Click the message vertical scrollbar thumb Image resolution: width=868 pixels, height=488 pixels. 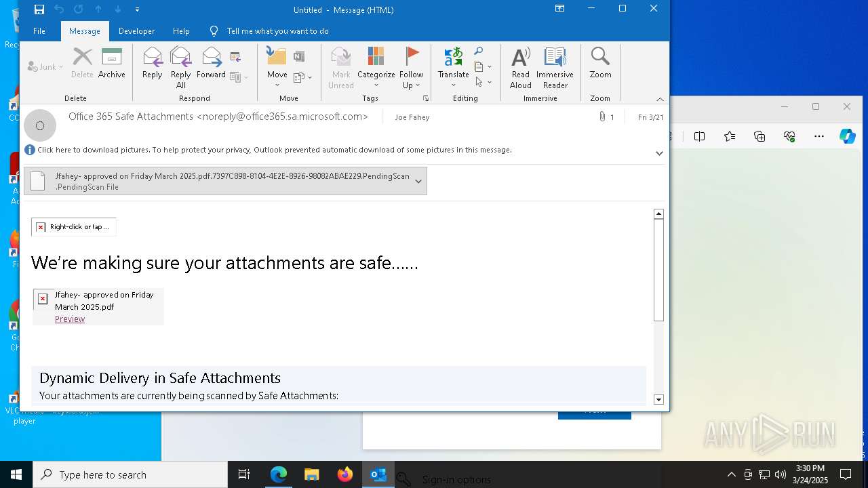point(658,270)
